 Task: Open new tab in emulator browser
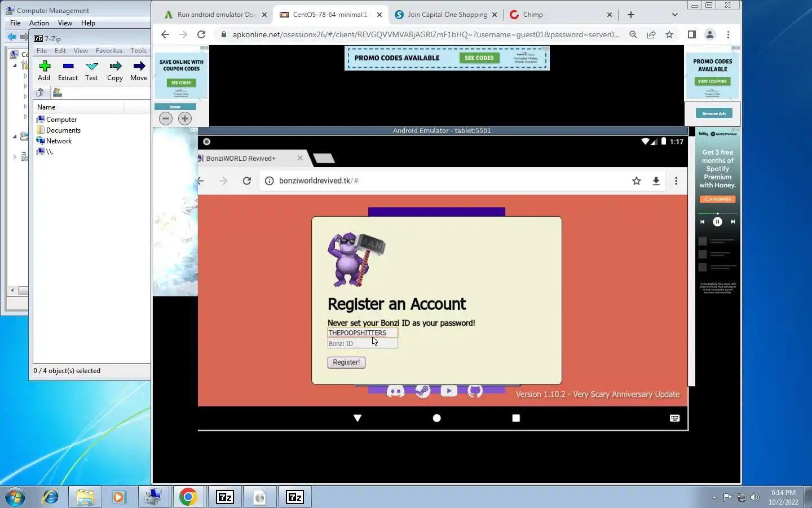point(324,159)
